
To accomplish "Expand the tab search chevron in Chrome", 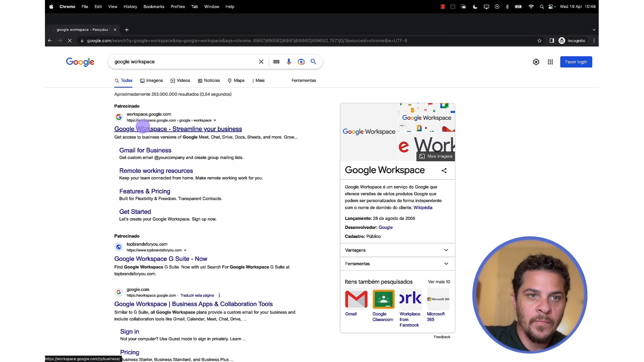I will 594,30.
